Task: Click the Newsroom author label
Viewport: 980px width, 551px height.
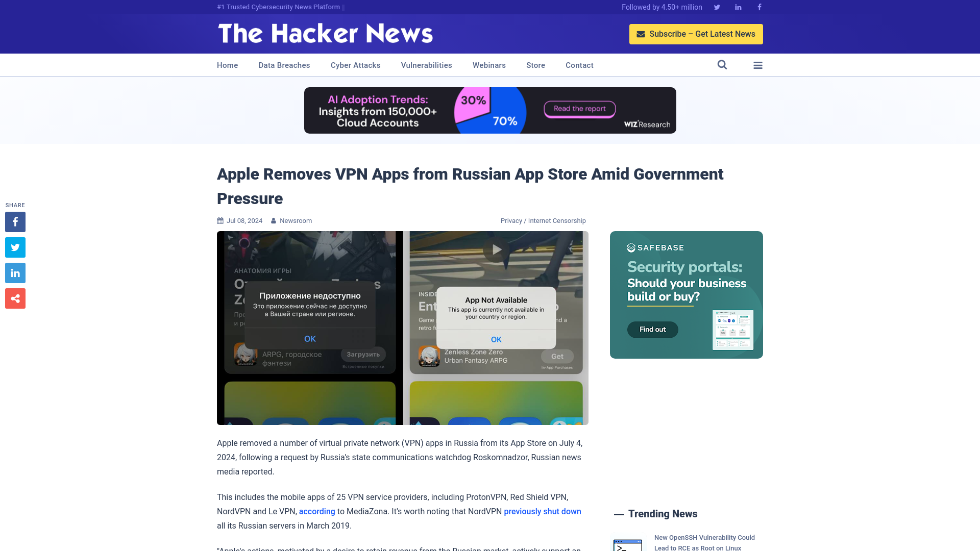Action: (295, 221)
